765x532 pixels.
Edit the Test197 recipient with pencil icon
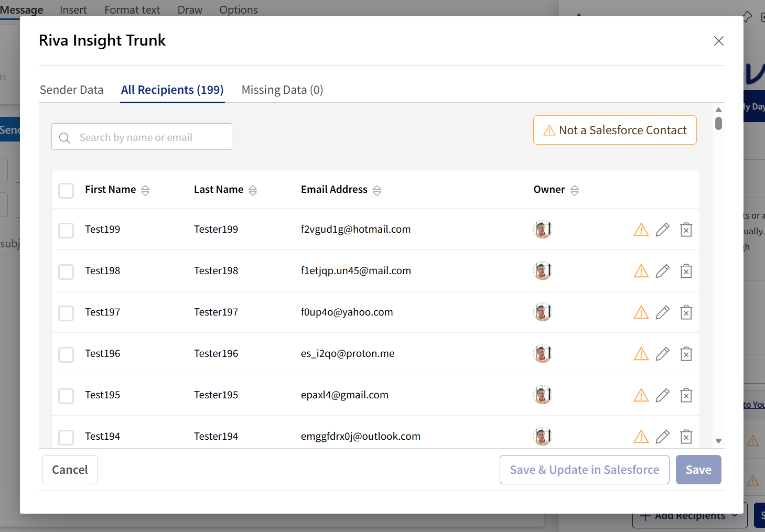click(x=663, y=312)
